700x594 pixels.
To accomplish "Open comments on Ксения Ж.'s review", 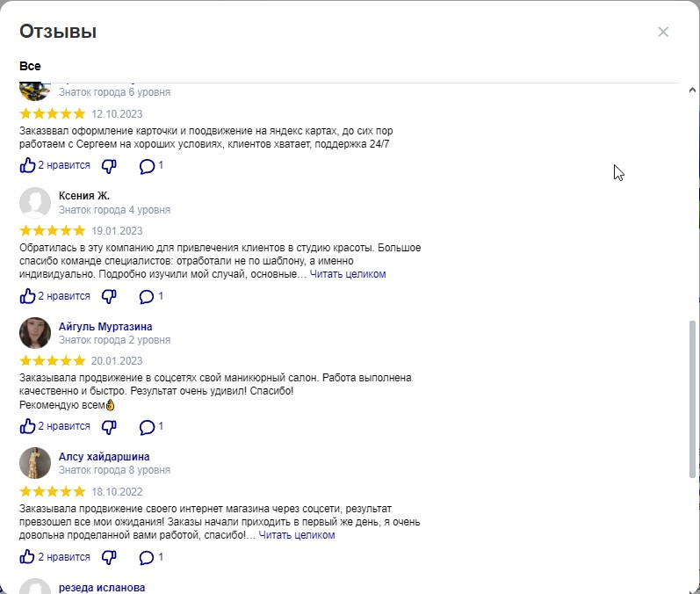I will [x=148, y=296].
